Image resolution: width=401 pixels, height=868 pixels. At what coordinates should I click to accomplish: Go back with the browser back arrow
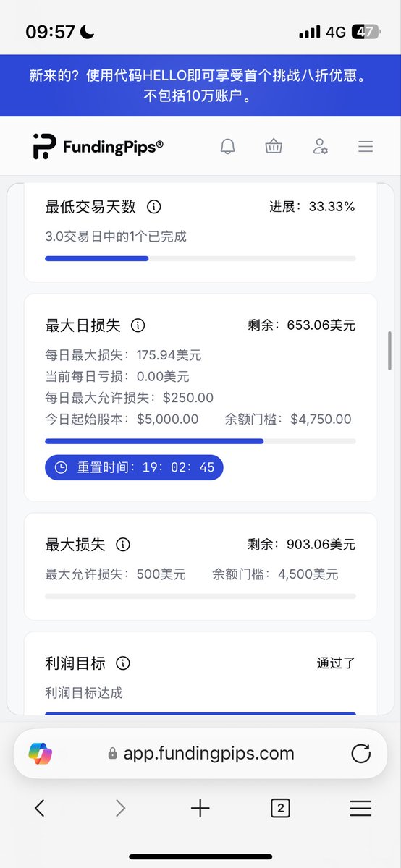pos(40,808)
